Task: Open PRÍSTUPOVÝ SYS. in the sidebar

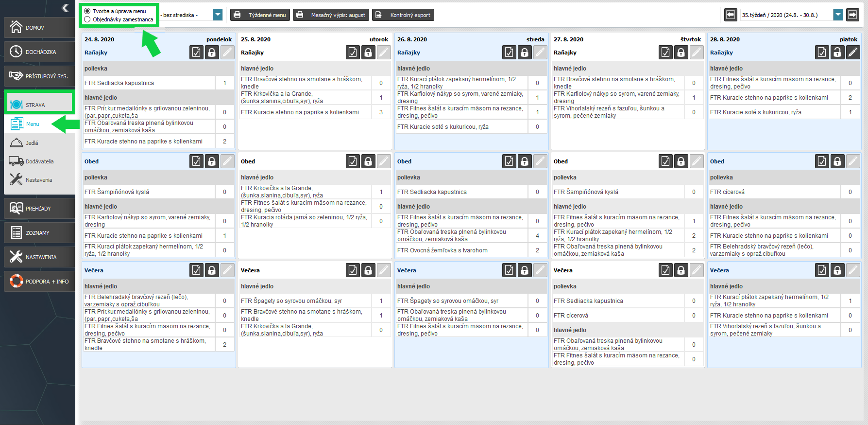Action: 39,76
